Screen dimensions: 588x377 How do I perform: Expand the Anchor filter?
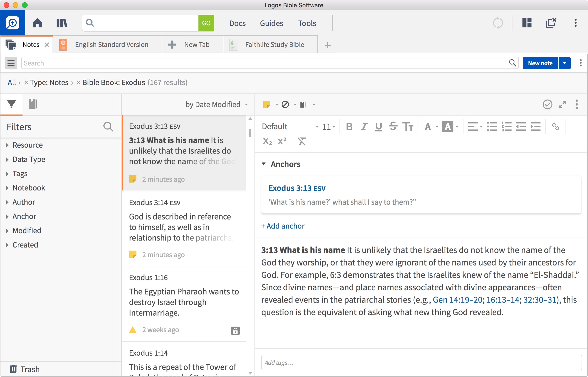click(x=7, y=216)
